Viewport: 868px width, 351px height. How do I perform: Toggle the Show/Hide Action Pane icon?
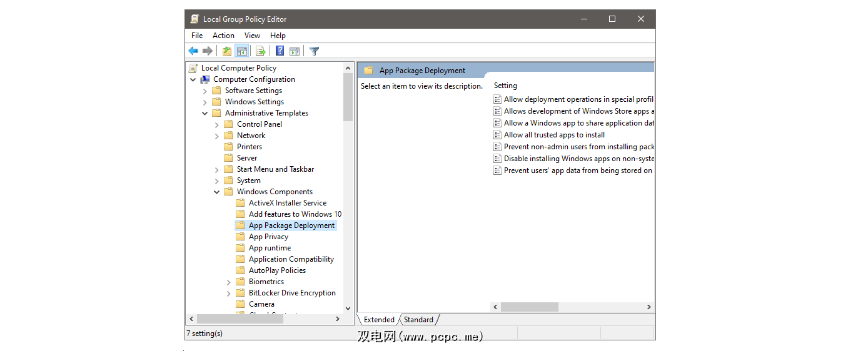[295, 51]
